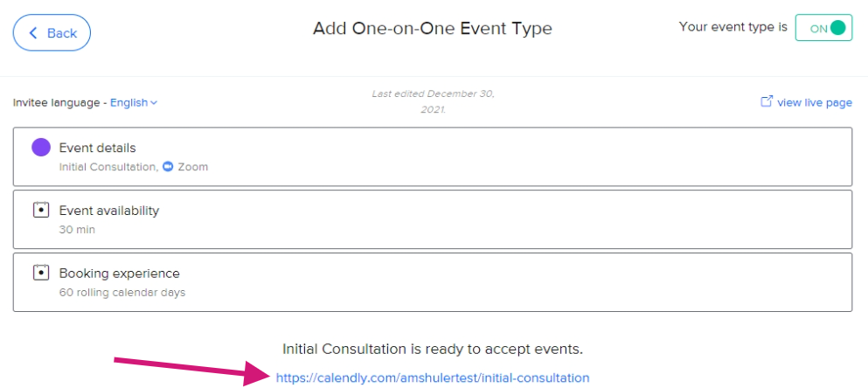Expand the Event details section
This screenshot has width=868, height=388.
coord(433,156)
